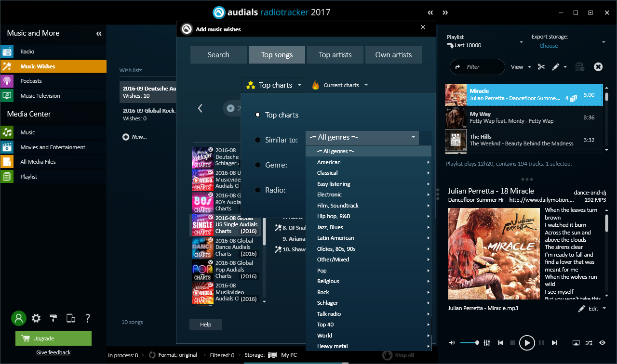Collapse the left sidebar with the double chevron

point(99,34)
